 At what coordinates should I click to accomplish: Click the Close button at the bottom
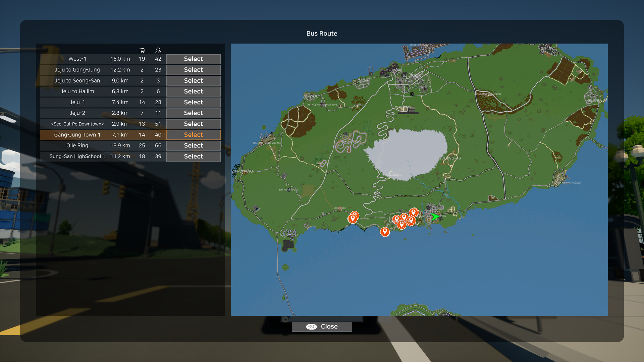[322, 326]
